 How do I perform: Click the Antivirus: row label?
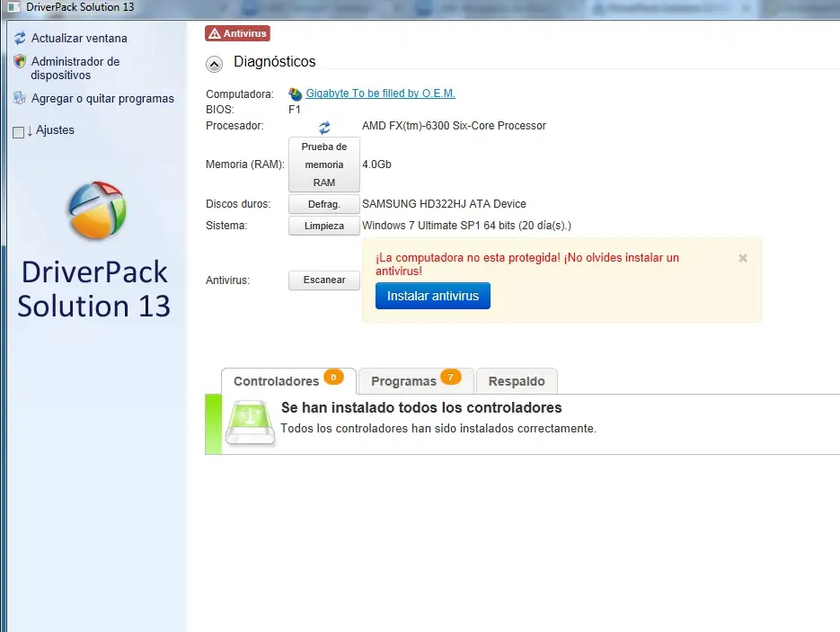[x=227, y=280]
